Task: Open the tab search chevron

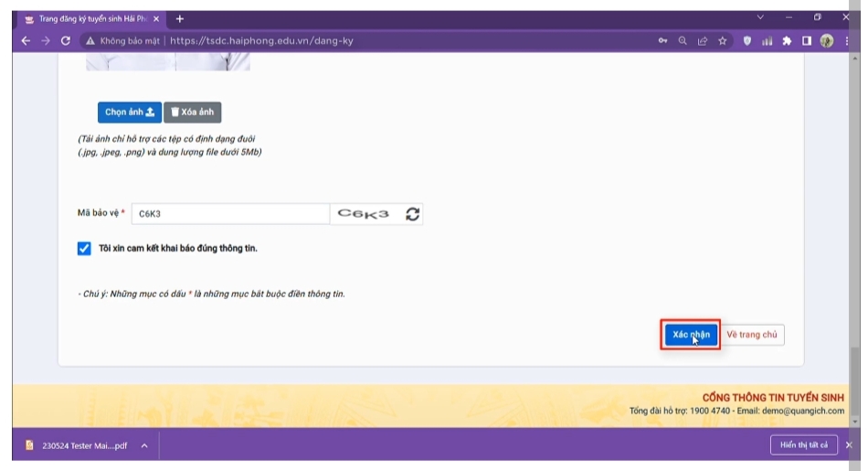Action: click(760, 18)
